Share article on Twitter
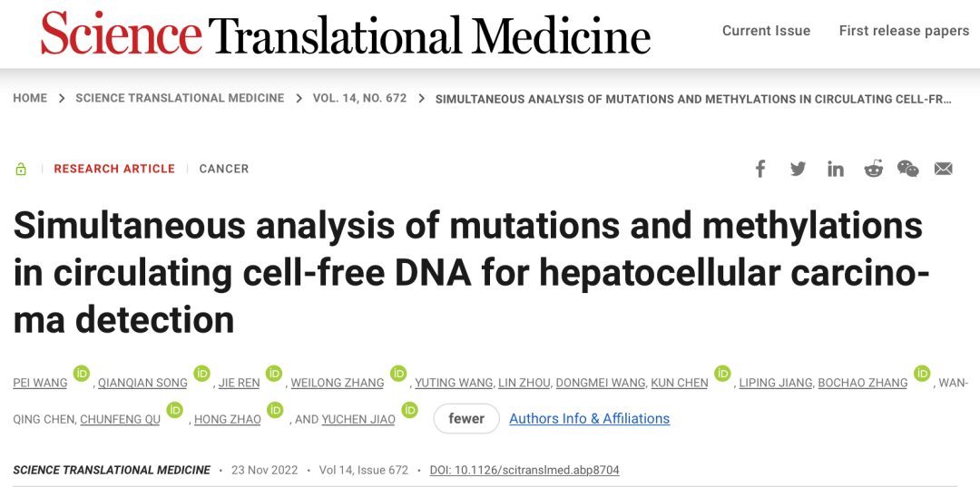Screen dimensions: 980x487 point(798,169)
